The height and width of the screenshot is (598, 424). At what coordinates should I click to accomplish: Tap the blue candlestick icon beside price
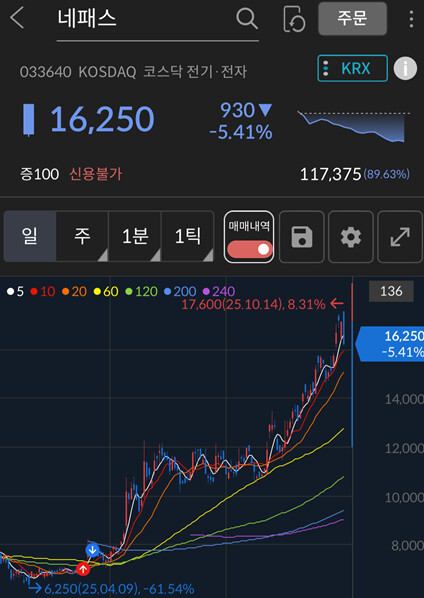pyautogui.click(x=29, y=119)
